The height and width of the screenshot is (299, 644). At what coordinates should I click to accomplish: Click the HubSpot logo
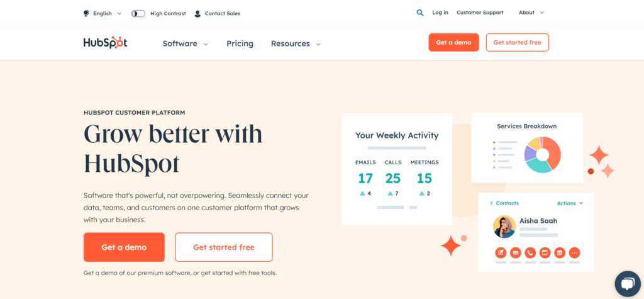click(x=105, y=43)
